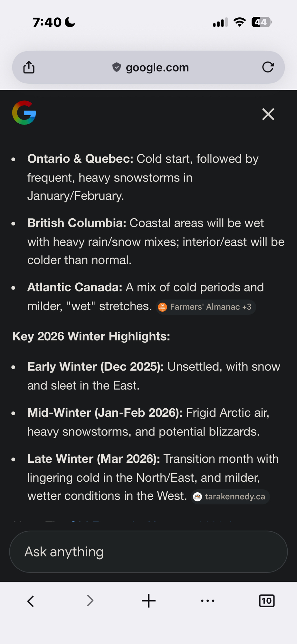
Task: Reload the page with the refresh icon
Action: click(x=268, y=67)
